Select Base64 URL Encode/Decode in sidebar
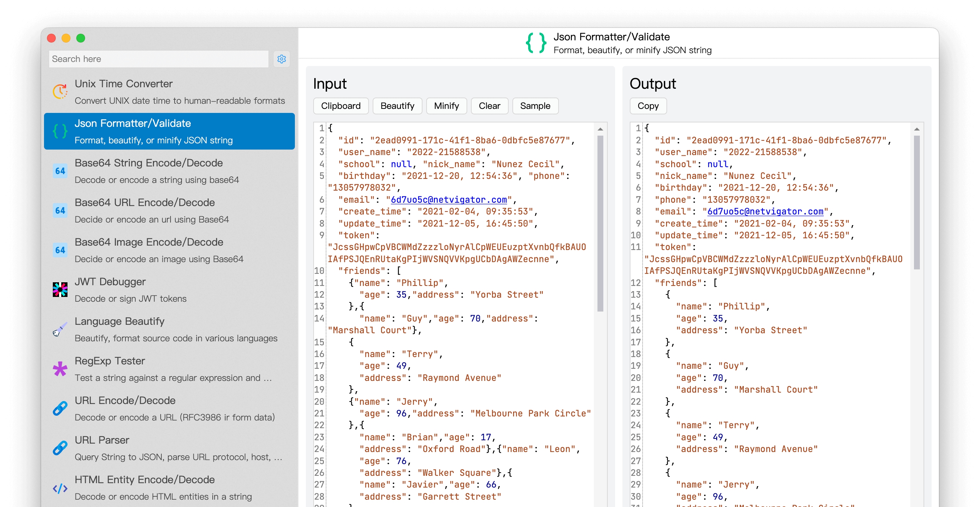 coord(169,210)
